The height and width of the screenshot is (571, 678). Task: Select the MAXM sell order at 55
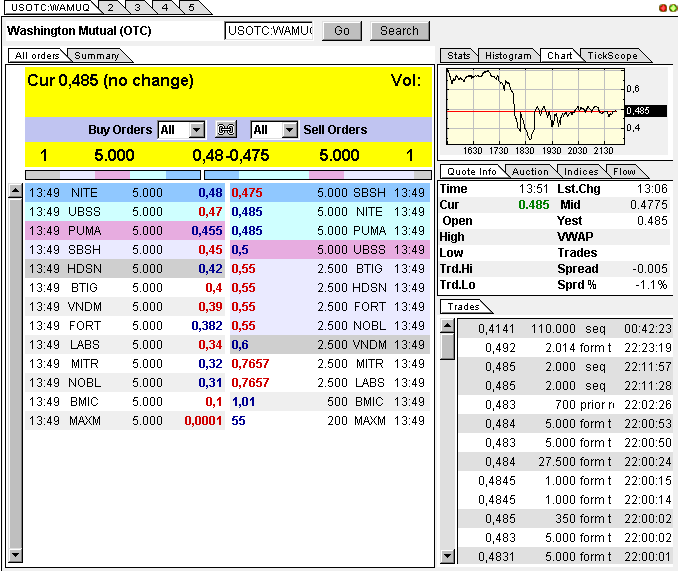point(330,421)
